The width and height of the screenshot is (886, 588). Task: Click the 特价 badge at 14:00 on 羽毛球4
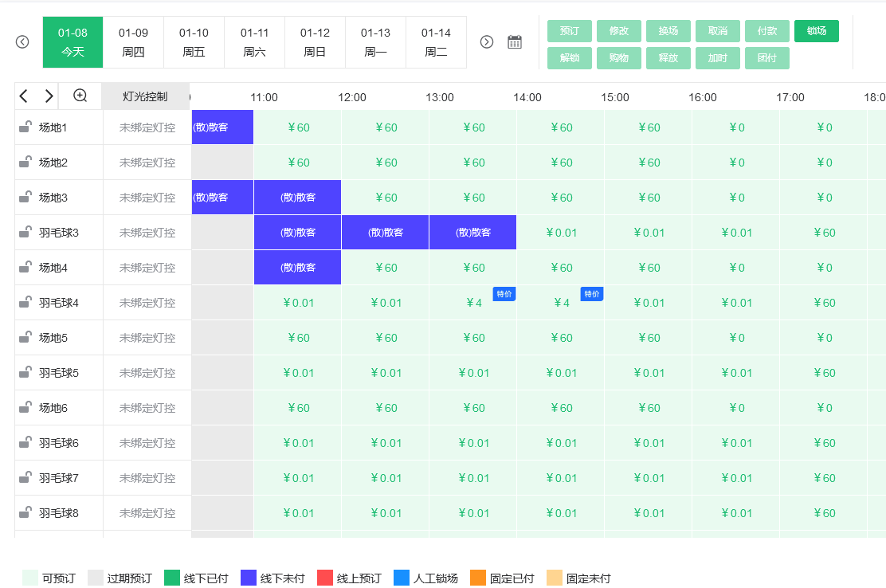point(591,294)
